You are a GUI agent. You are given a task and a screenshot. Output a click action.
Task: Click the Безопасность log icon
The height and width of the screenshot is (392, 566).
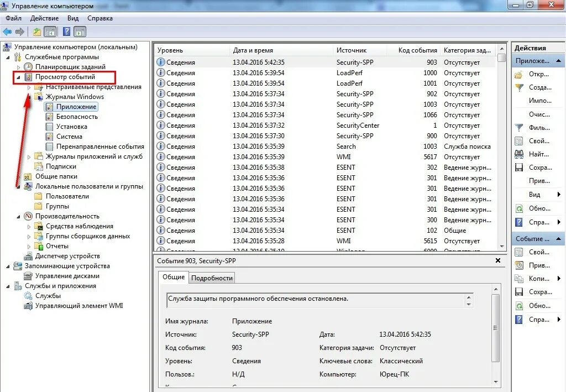point(49,117)
